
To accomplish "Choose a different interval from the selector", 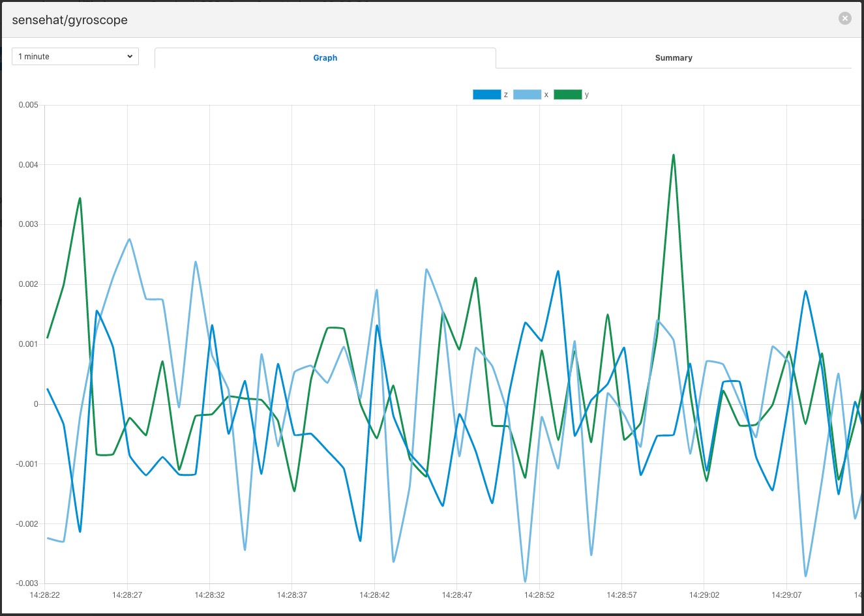I will click(x=74, y=56).
